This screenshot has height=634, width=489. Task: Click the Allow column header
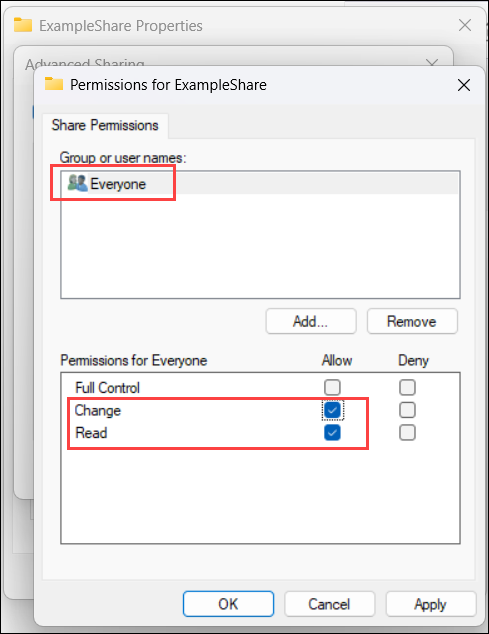click(x=337, y=360)
